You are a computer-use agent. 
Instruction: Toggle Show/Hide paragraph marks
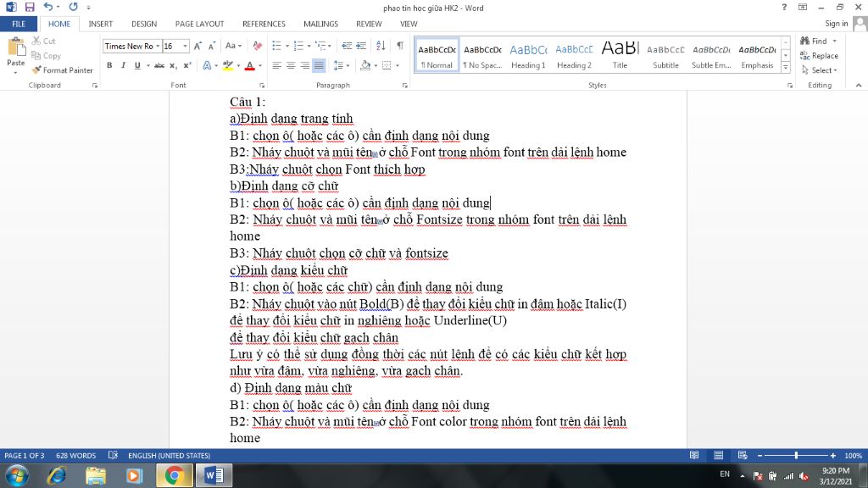pos(400,46)
